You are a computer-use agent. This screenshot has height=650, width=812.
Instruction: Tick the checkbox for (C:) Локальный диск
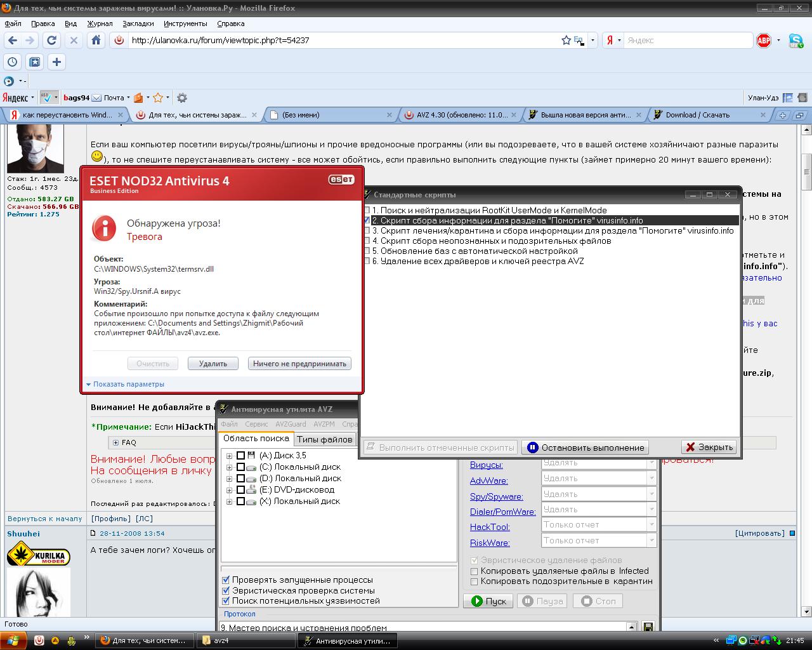pyautogui.click(x=240, y=467)
